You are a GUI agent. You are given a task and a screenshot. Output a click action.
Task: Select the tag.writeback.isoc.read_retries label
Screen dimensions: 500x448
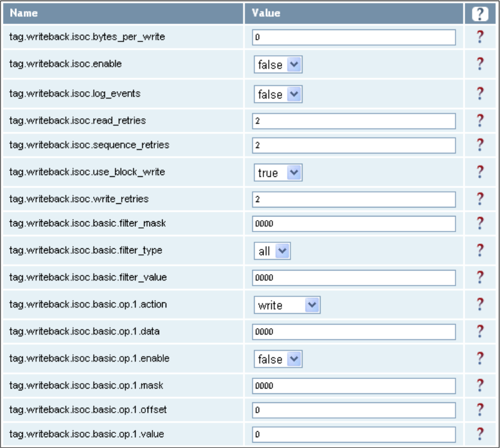tap(77, 121)
